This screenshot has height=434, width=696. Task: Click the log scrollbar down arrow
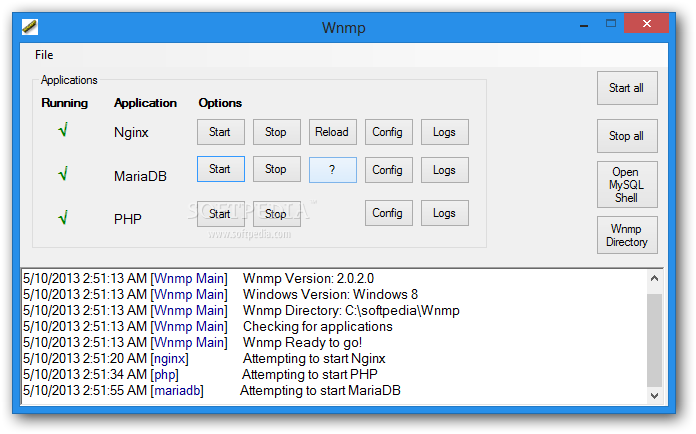(654, 395)
